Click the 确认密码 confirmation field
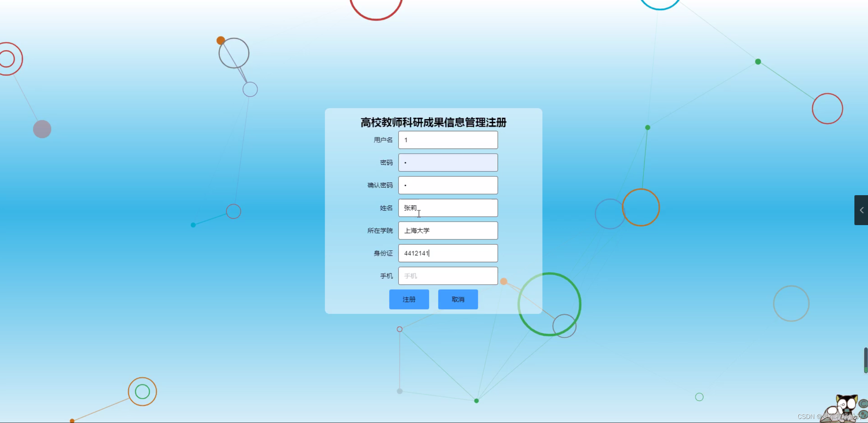The image size is (868, 423). (448, 185)
